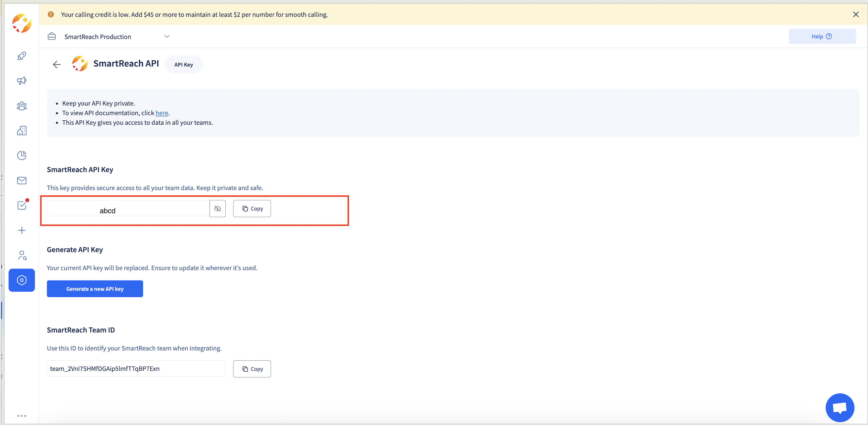Image resolution: width=868 pixels, height=425 pixels.
Task: Toggle API key visibility eye icon
Action: (218, 208)
